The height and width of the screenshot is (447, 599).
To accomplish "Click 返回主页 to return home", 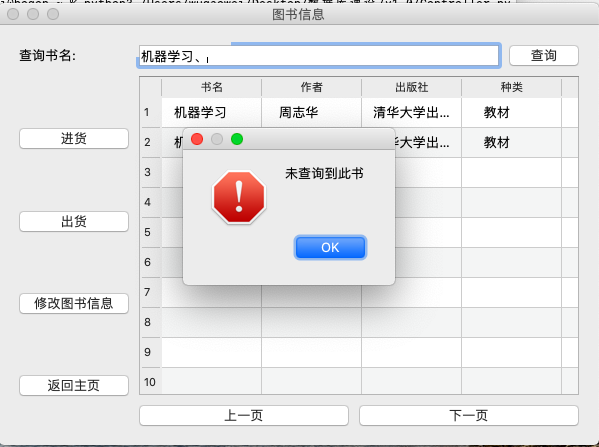I will pyautogui.click(x=74, y=385).
